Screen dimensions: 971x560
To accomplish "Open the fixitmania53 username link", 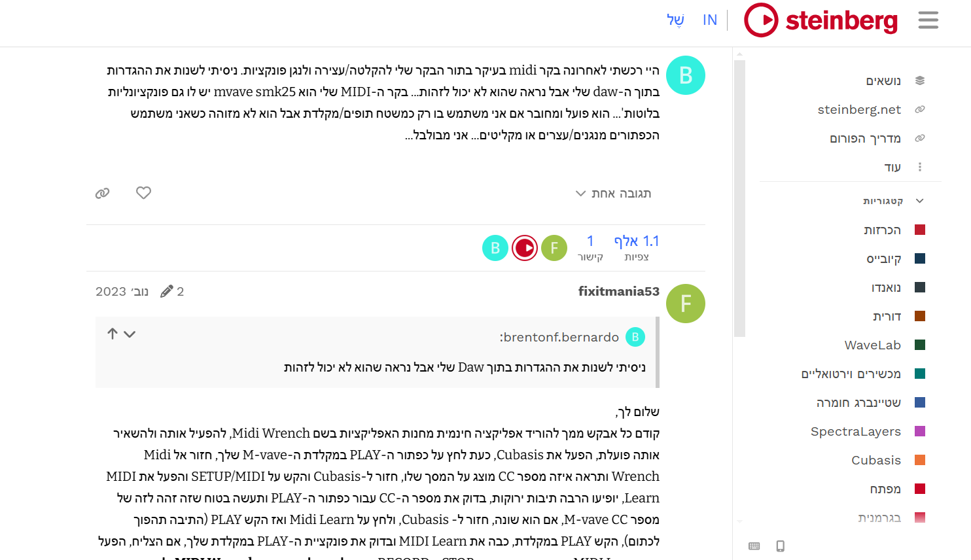I will click(x=619, y=291).
